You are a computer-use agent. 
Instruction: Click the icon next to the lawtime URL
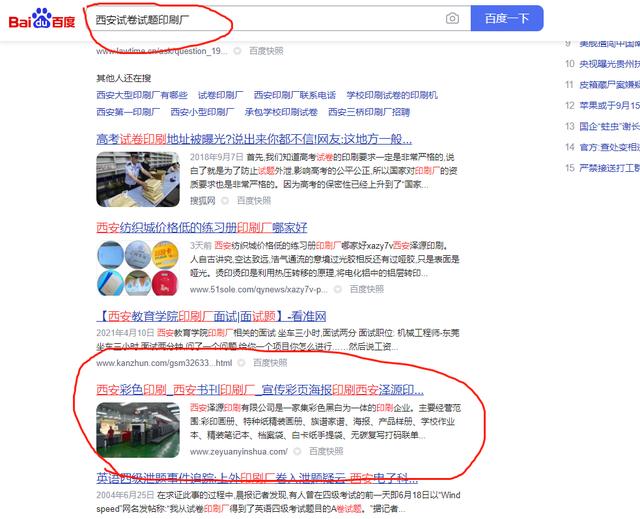click(237, 51)
